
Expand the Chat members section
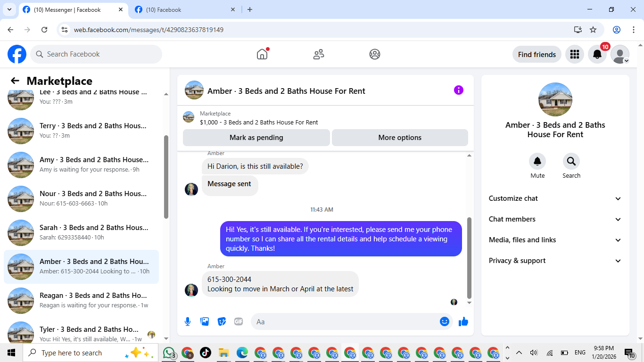(555, 219)
